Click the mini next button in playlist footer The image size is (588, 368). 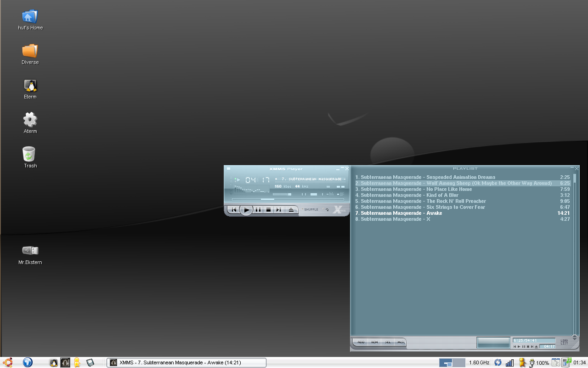tap(532, 346)
